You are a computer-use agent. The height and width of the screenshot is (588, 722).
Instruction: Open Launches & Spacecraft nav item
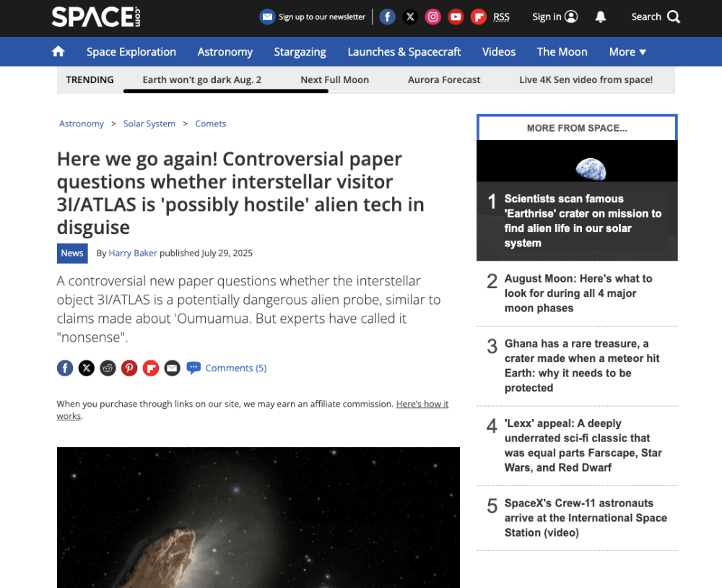point(404,51)
